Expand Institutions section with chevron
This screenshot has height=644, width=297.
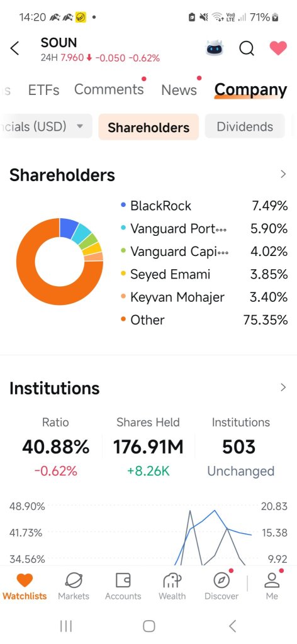(283, 387)
